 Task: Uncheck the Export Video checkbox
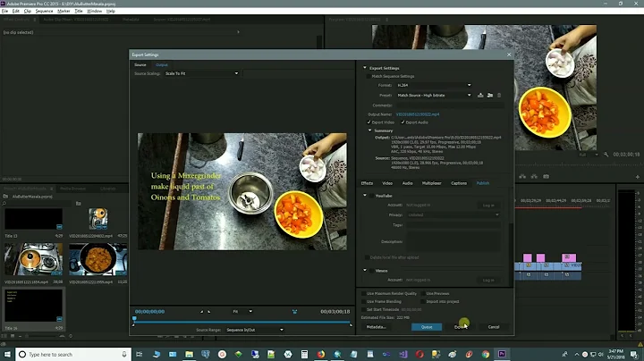(x=369, y=122)
